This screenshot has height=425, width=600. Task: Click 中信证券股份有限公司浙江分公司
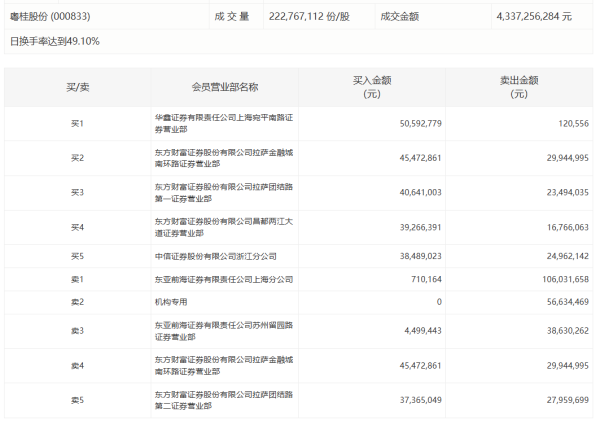(x=215, y=256)
